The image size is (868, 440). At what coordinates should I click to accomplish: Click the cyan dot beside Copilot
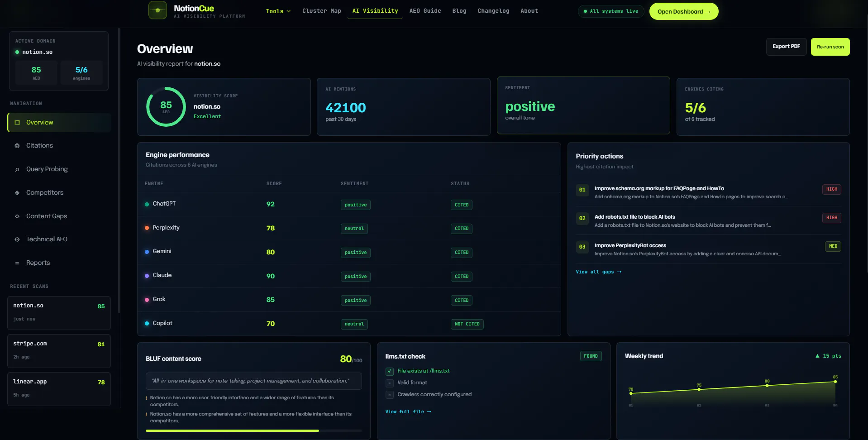(147, 323)
